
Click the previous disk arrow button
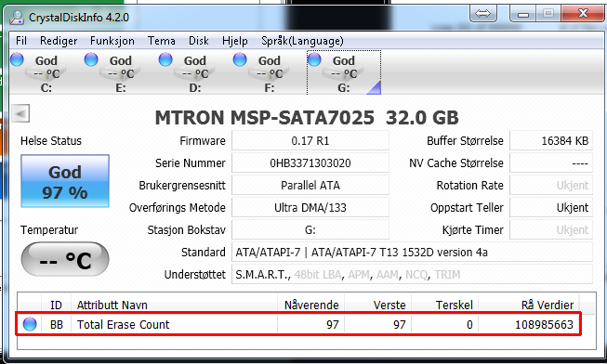[x=20, y=113]
